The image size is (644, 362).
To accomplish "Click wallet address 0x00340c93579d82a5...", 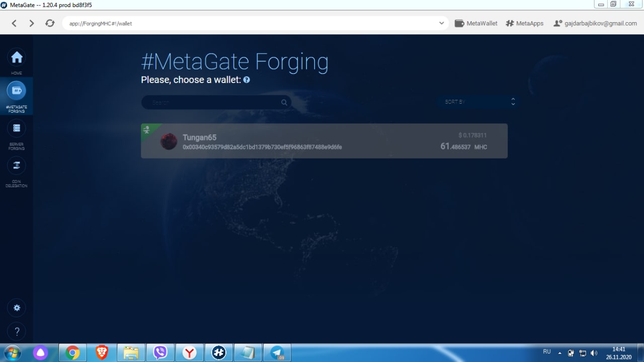I will [x=262, y=147].
